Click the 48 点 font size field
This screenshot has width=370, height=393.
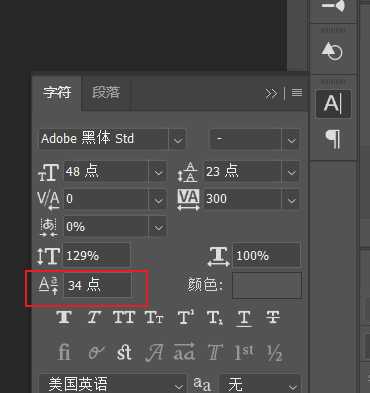(x=106, y=172)
